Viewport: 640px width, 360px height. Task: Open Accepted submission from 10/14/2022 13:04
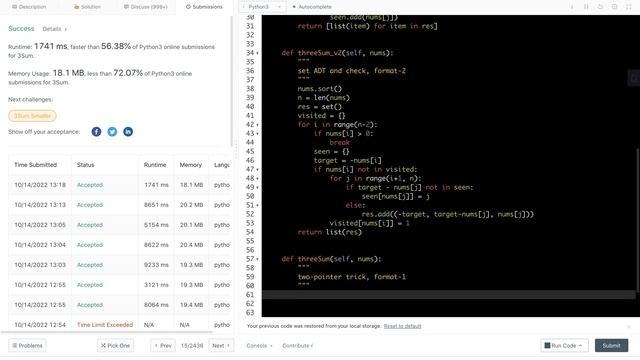pos(90,245)
